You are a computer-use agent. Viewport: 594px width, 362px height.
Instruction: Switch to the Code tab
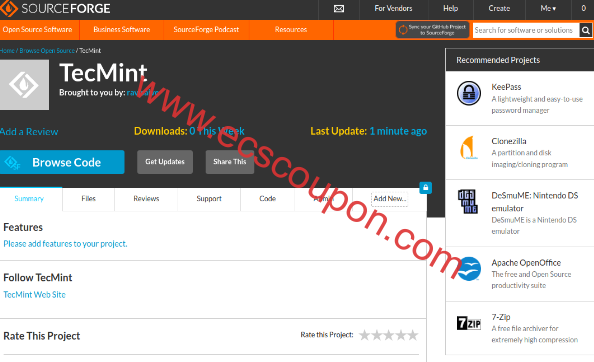(267, 198)
